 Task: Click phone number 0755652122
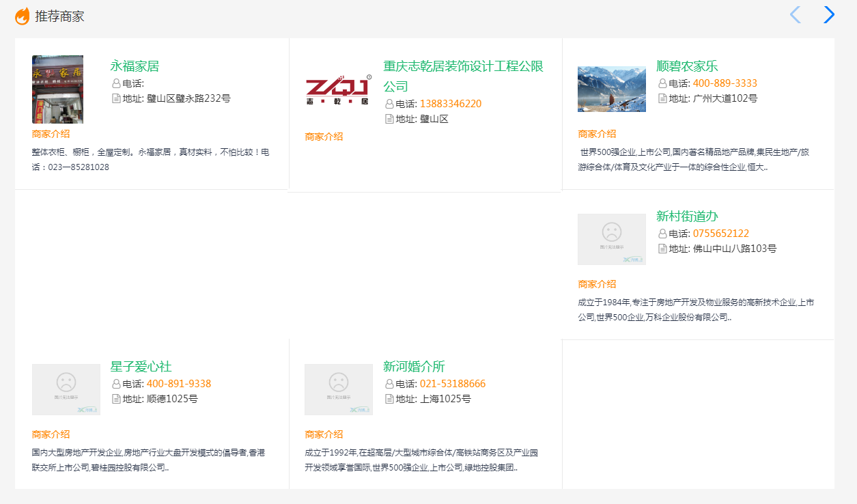[720, 234]
